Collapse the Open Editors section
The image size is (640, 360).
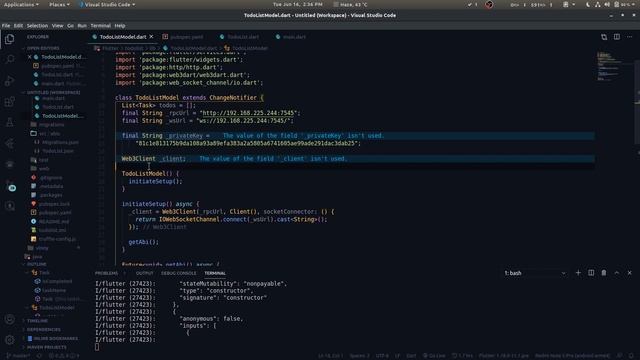coord(43,48)
